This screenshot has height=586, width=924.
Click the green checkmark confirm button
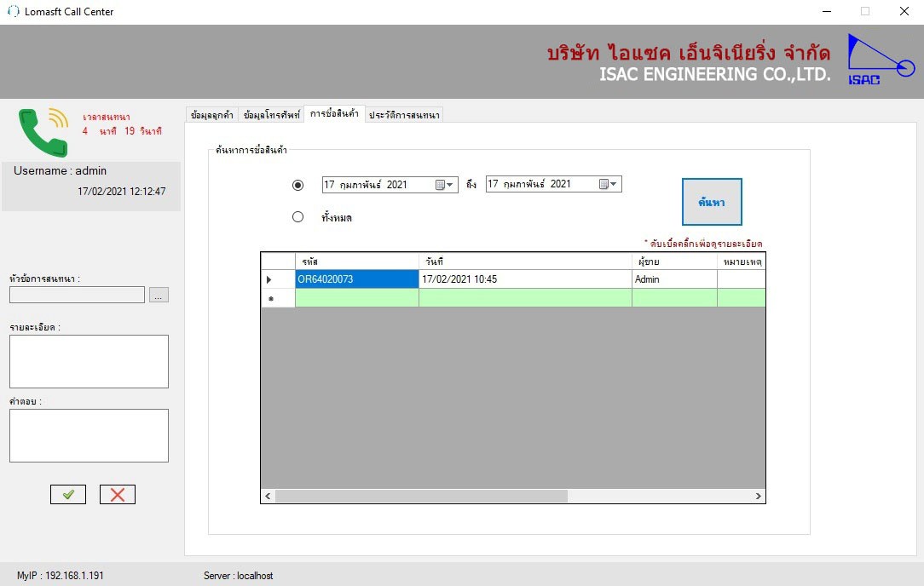coord(68,494)
